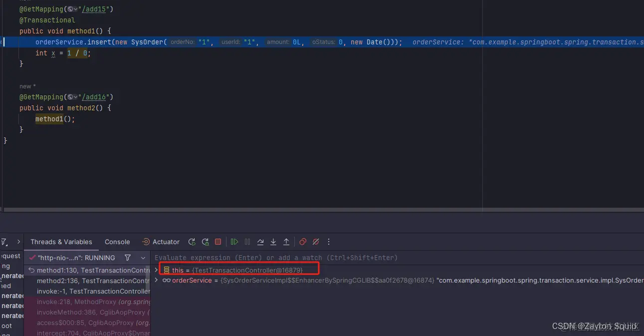The width and height of the screenshot is (644, 336).
Task: Step out of the current method
Action: click(x=286, y=242)
